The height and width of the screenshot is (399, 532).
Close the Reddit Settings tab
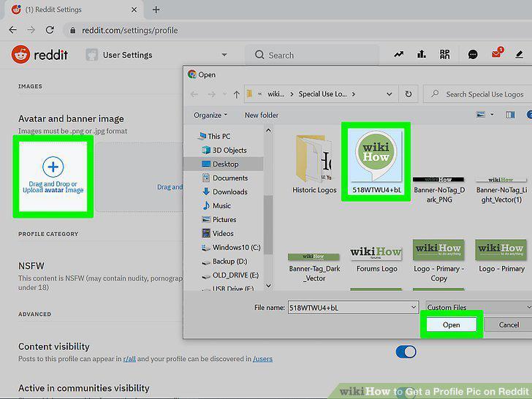pyautogui.click(x=134, y=9)
